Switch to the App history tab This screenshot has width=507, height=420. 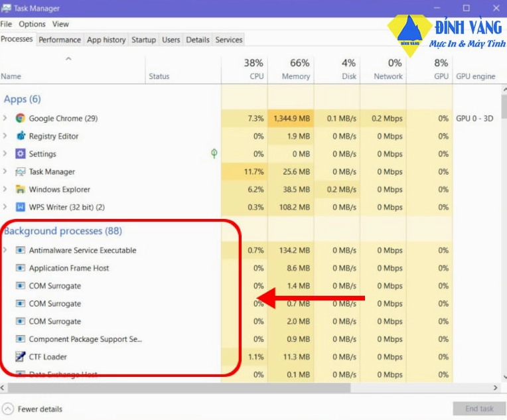[x=106, y=40]
